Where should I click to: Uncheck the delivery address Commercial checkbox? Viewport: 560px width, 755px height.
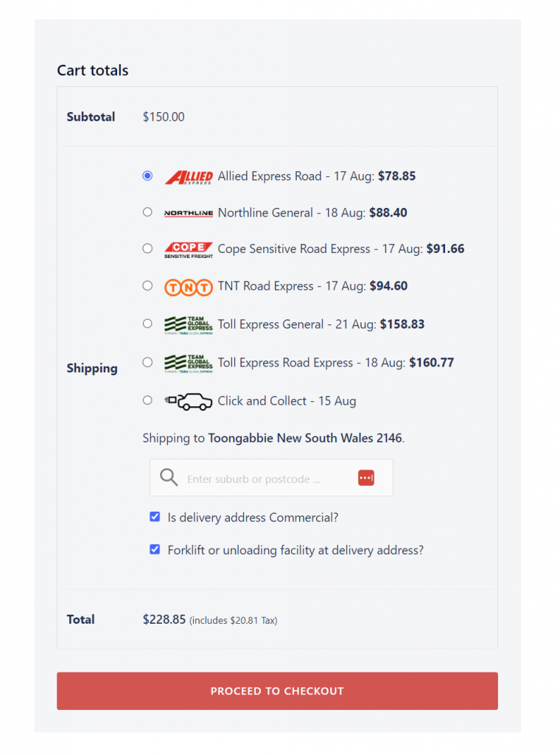[155, 517]
